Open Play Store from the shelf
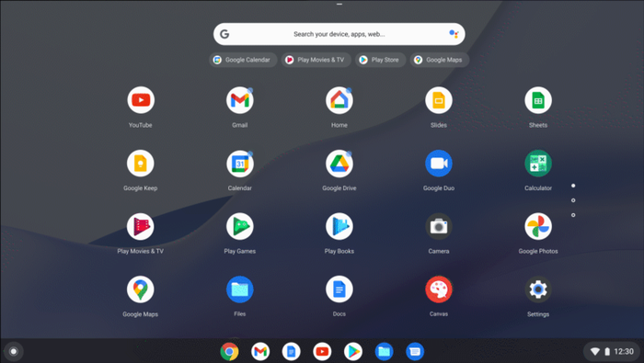 (353, 352)
